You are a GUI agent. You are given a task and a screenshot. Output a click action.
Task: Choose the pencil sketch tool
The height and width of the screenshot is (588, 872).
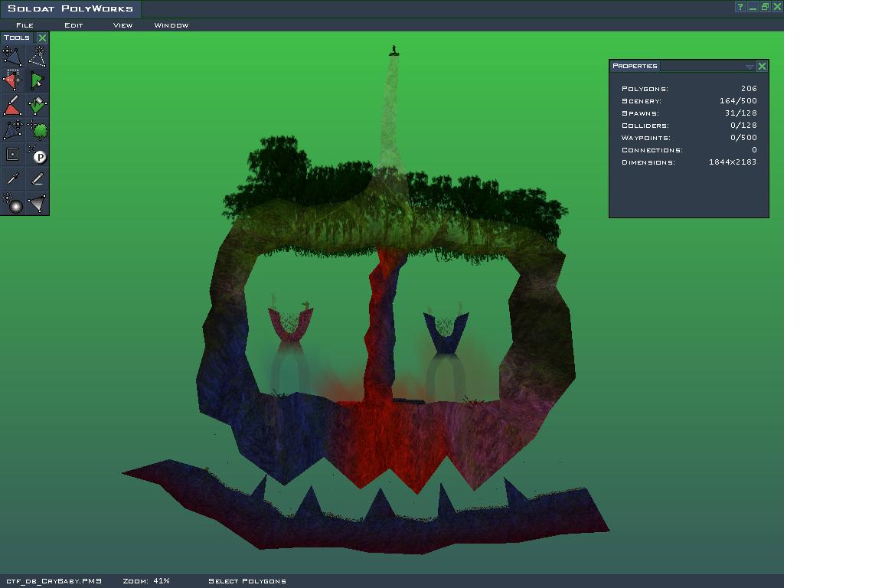point(37,178)
